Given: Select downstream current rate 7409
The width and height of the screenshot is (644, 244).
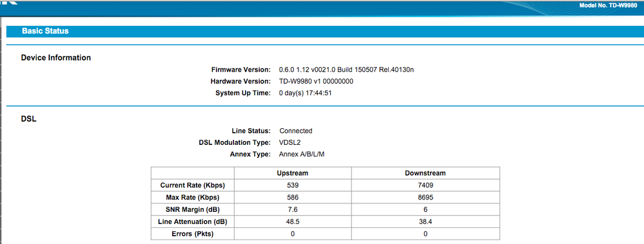Looking at the screenshot, I should (x=425, y=185).
